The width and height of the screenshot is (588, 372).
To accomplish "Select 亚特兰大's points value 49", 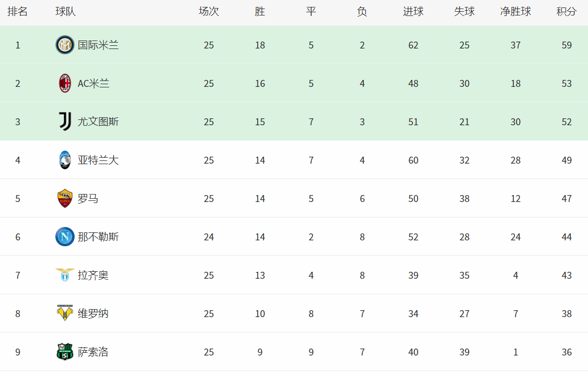I will coord(566,160).
